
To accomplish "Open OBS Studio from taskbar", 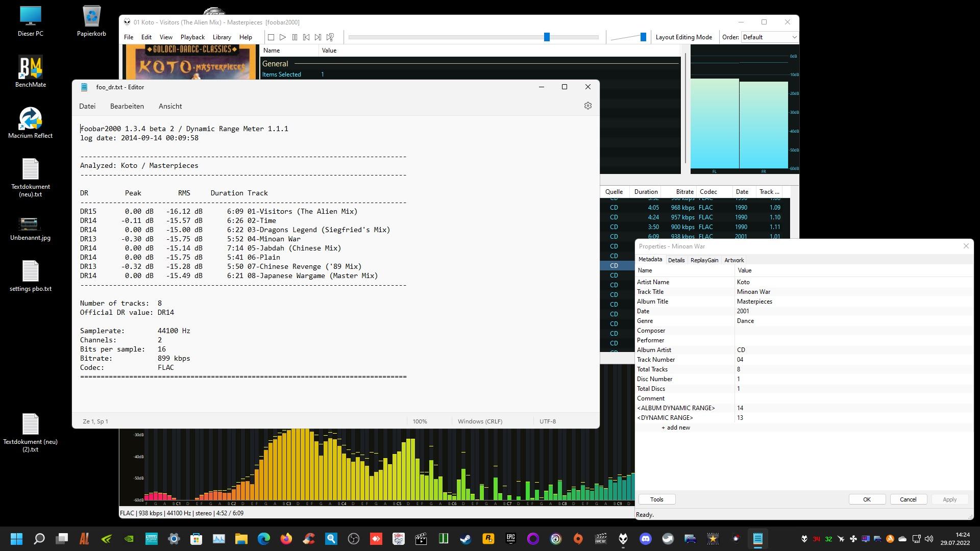I will tap(354, 539).
